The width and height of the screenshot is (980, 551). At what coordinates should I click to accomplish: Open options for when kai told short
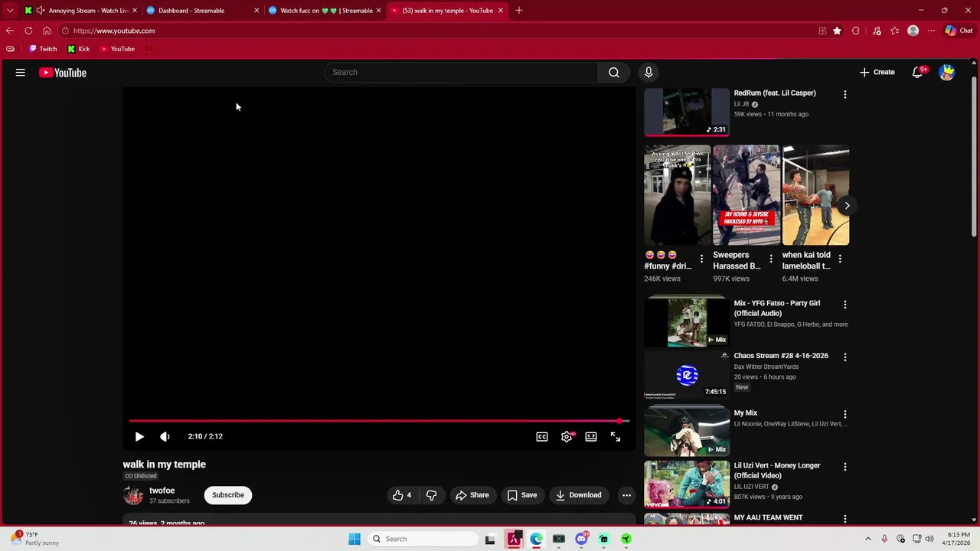pos(840,259)
